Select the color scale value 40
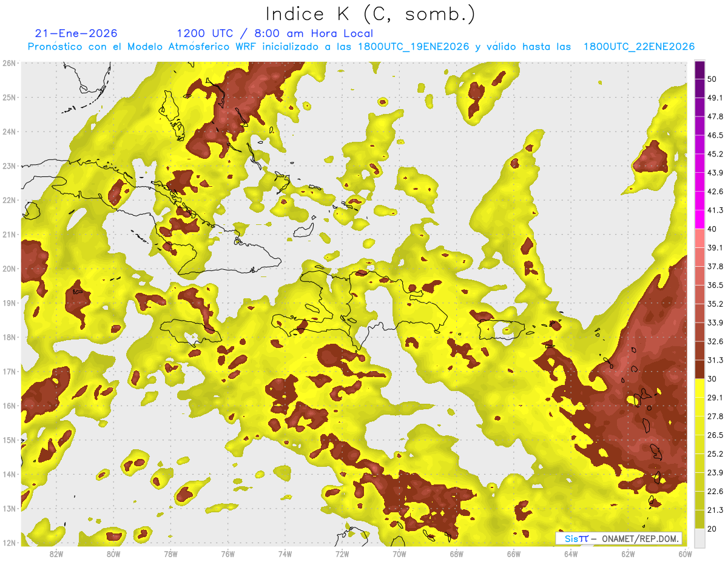 [712, 229]
